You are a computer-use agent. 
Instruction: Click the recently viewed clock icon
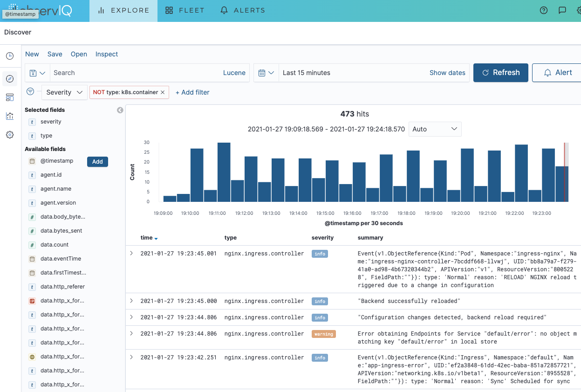coord(10,56)
